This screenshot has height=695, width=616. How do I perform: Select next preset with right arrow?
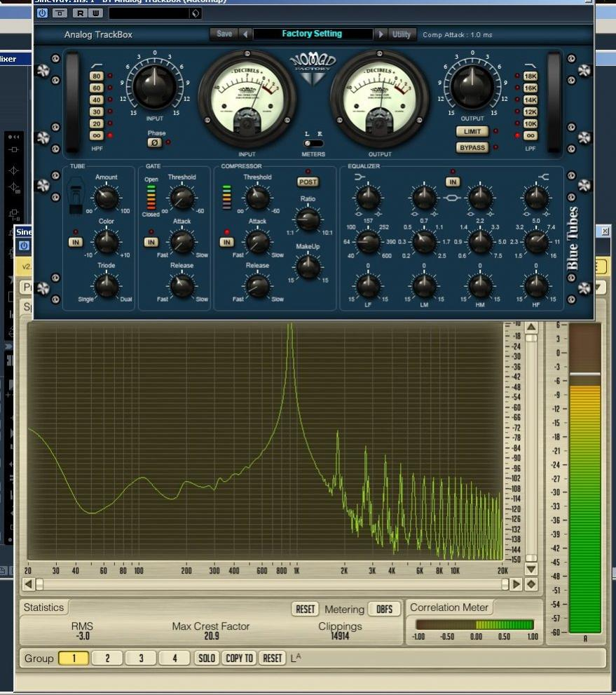coord(381,34)
